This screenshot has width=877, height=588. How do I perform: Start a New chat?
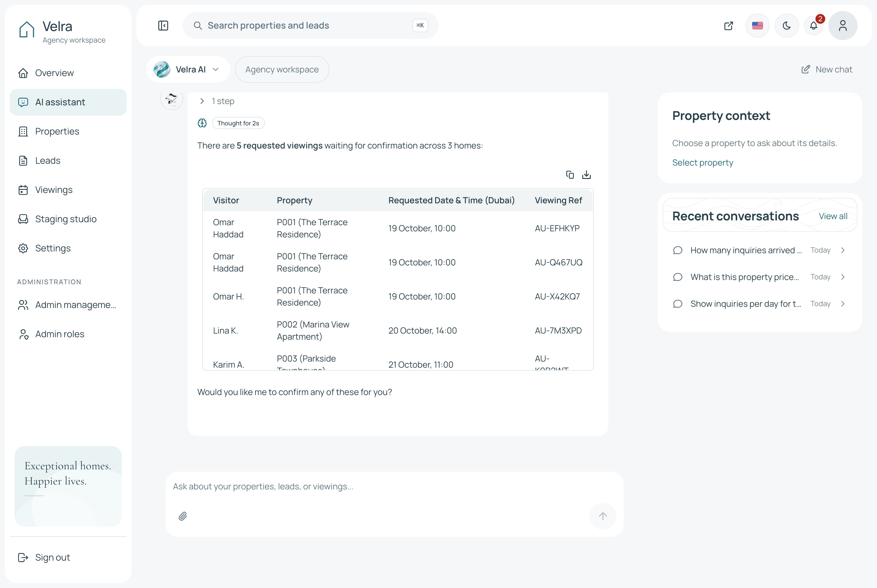(827, 69)
